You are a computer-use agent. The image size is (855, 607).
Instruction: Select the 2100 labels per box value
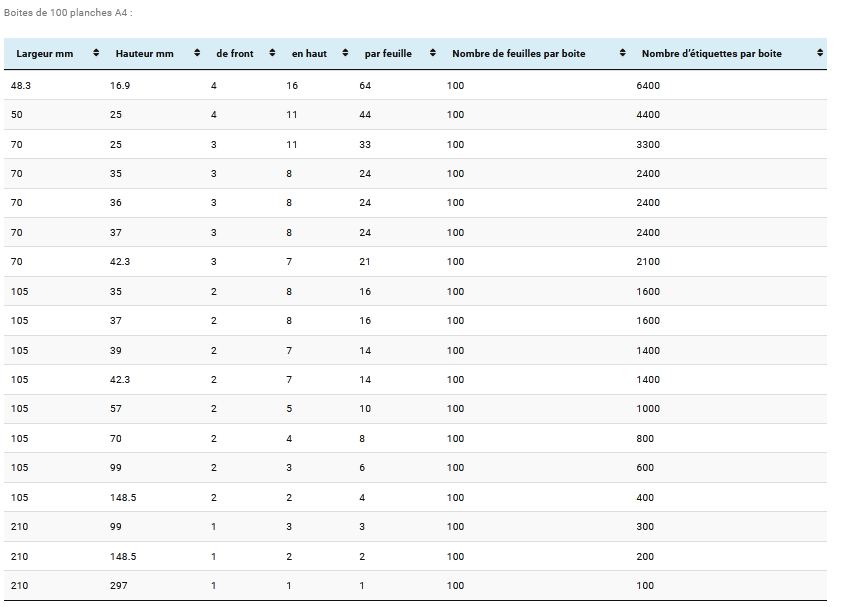(x=648, y=262)
